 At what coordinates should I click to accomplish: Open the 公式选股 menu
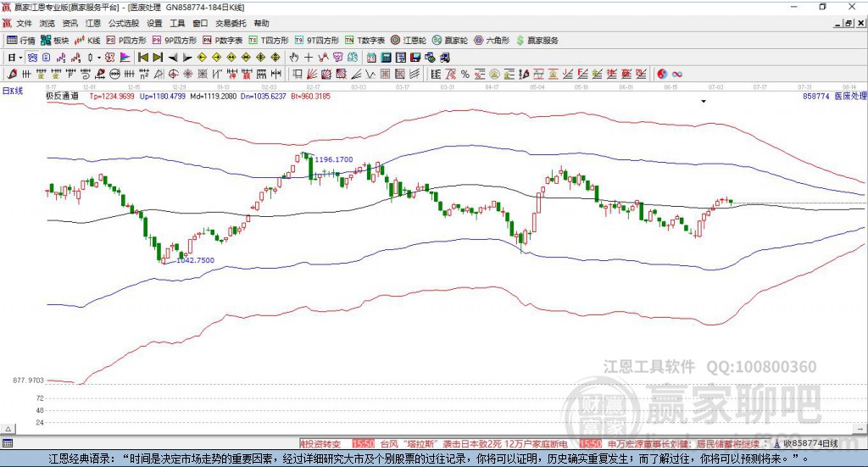coord(124,23)
